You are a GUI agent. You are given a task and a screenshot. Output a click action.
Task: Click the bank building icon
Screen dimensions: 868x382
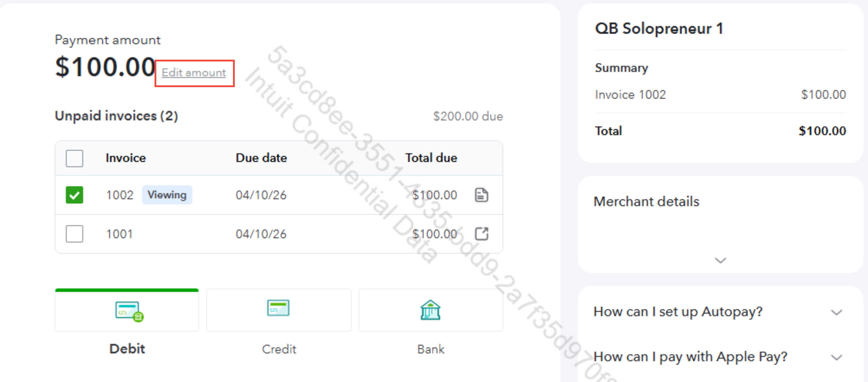430,310
